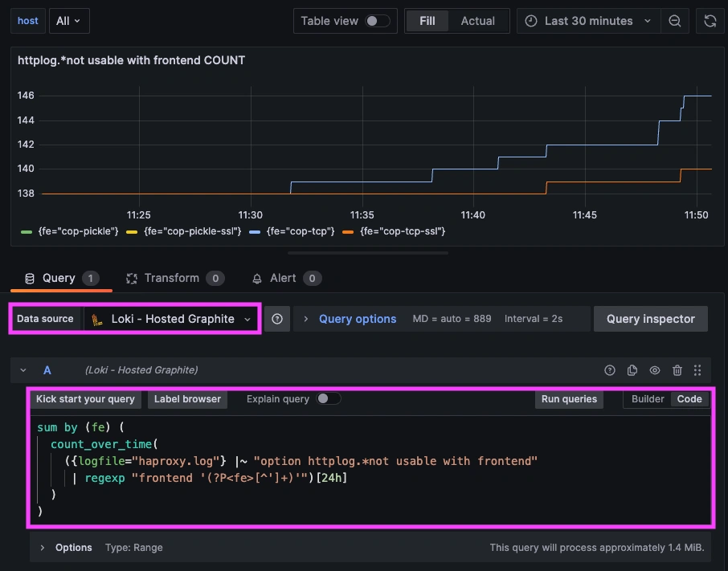Open data source help icon
This screenshot has width=728, height=571.
[x=277, y=319]
